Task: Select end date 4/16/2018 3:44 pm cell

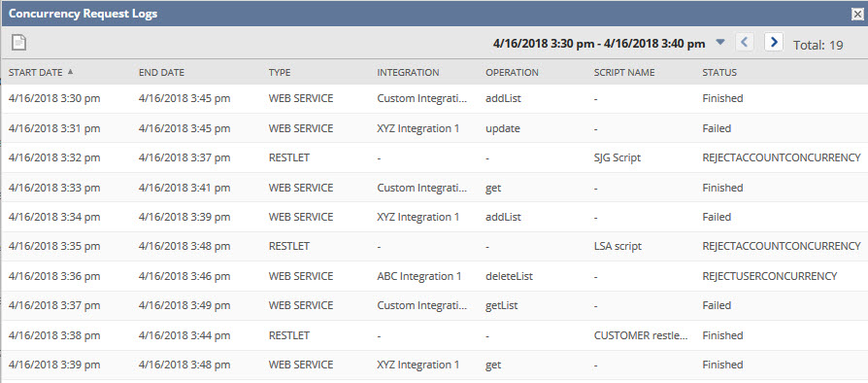Action: 184,335
